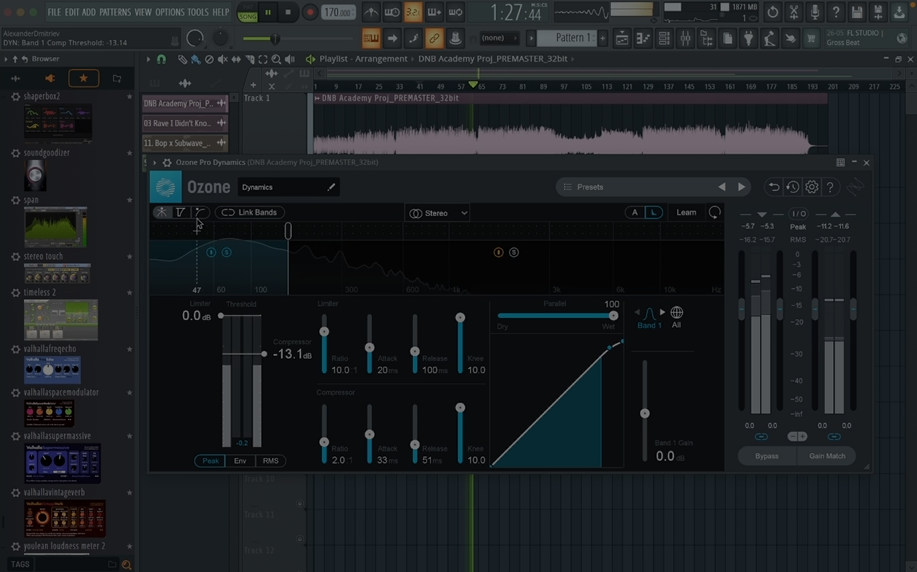Select the slip tool in playlist toolbar
Screen dimensions: 917x572
coord(236,59)
